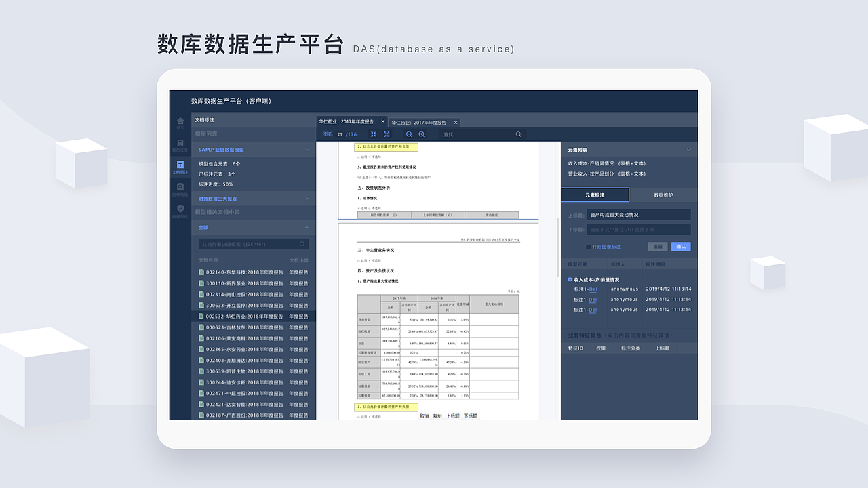Click file icon of 002471-中超控股 report
868x488 pixels.
[x=201, y=393]
